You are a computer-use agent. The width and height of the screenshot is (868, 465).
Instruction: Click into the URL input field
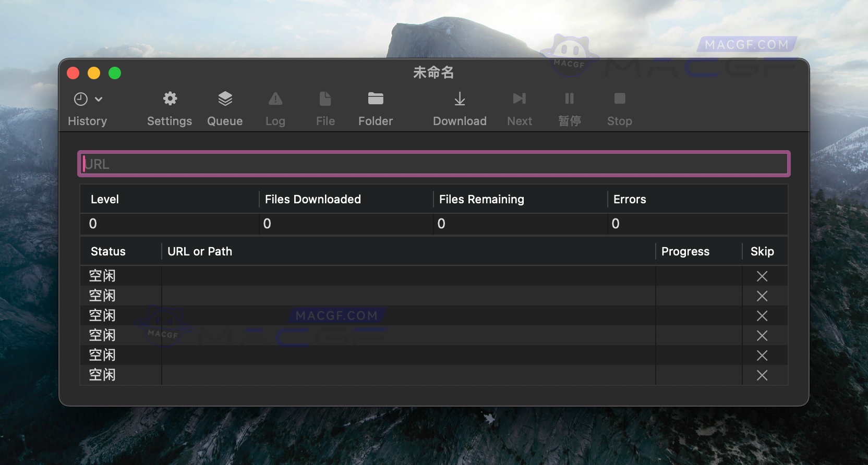point(434,164)
